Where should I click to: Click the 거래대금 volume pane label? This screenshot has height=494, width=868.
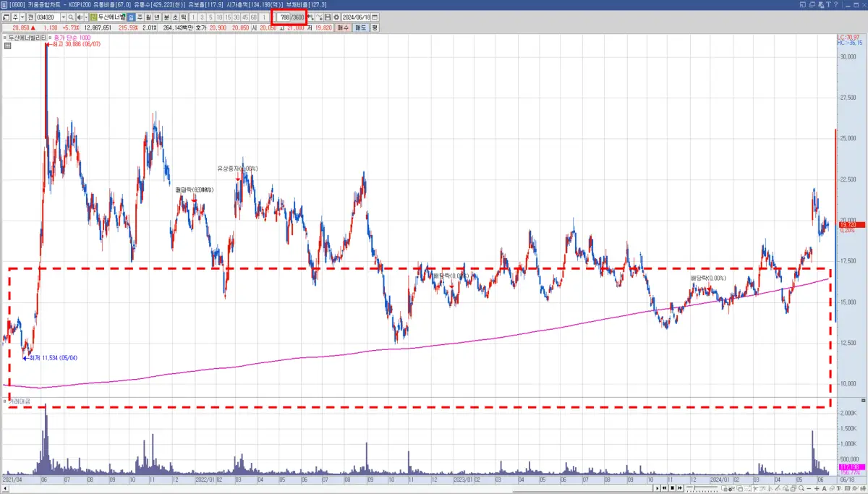tap(20, 400)
